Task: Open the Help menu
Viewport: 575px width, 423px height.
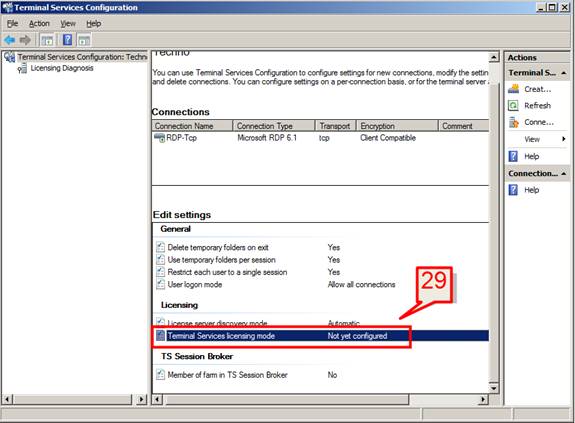Action: [94, 24]
